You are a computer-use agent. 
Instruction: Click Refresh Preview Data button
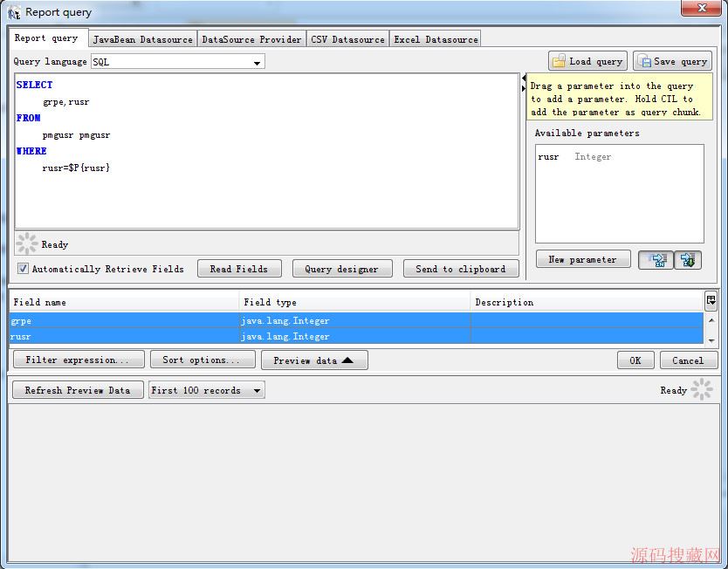tap(78, 391)
